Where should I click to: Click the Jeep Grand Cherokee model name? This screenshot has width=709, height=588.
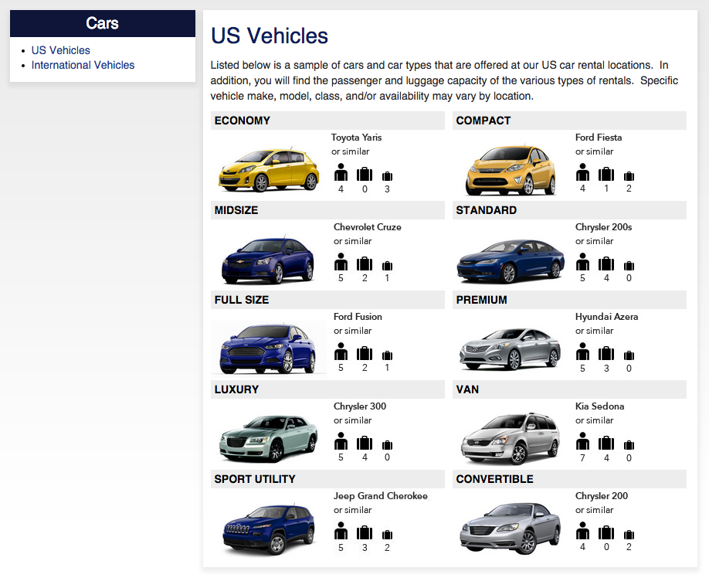pyautogui.click(x=381, y=496)
